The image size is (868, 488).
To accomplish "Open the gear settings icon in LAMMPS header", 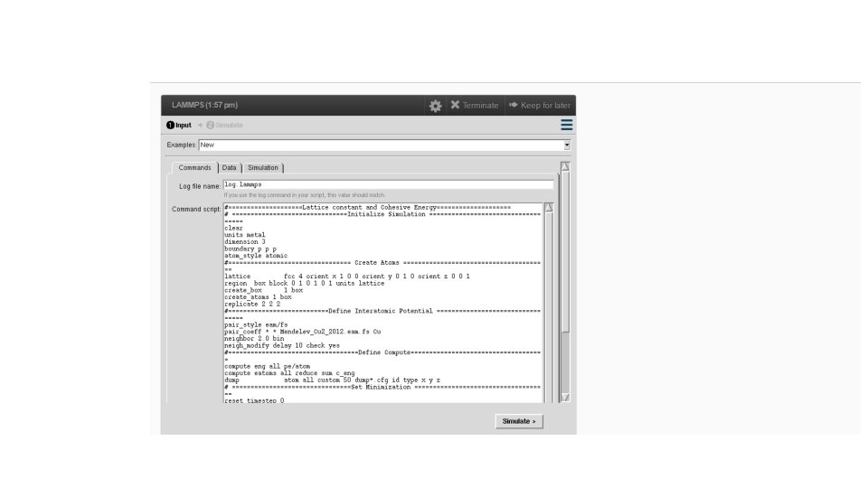I will click(x=435, y=106).
